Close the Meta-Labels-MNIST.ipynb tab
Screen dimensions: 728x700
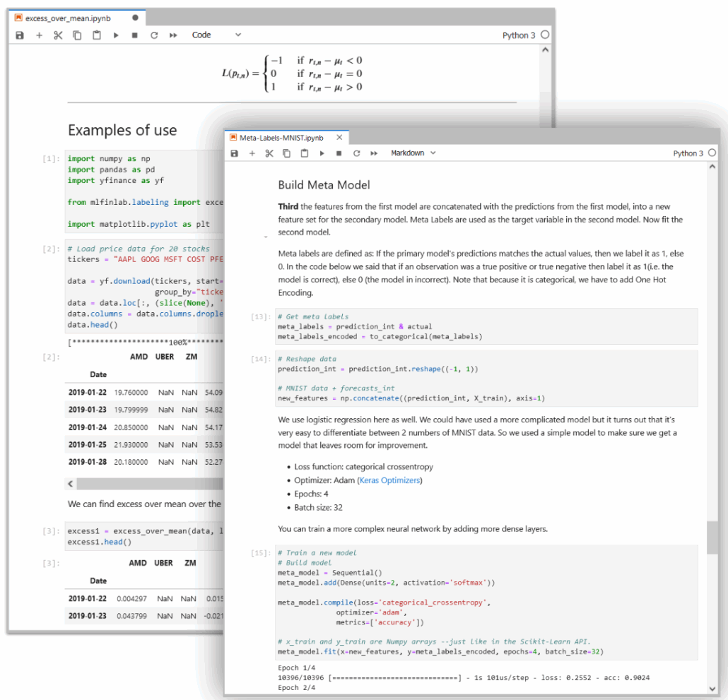[x=339, y=137]
